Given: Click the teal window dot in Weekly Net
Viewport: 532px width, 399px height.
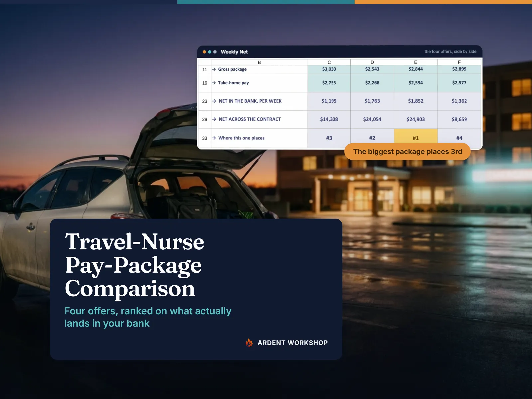Looking at the screenshot, I should (210, 52).
